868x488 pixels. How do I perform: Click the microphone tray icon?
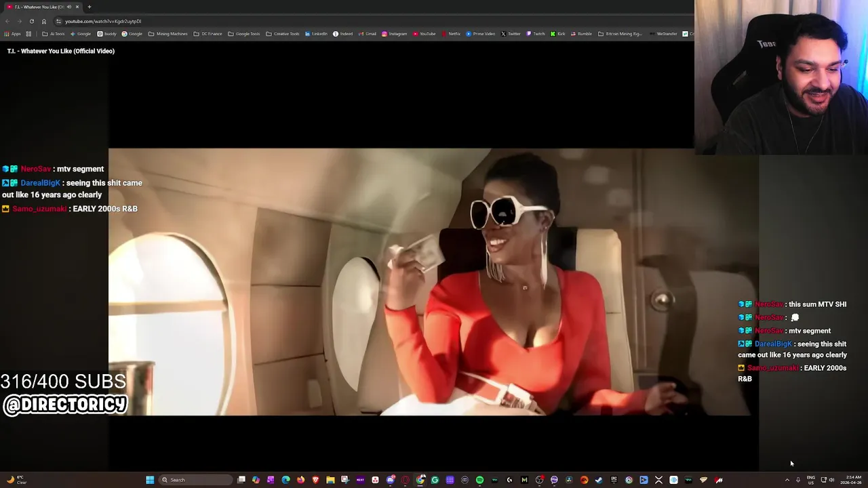pos(798,480)
